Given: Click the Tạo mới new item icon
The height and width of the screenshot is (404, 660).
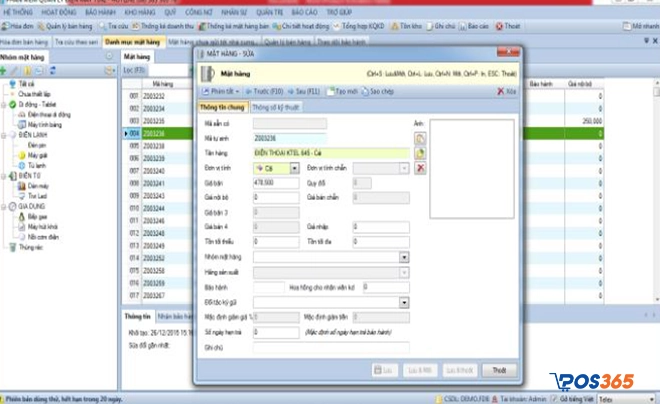Looking at the screenshot, I should coord(331,91).
